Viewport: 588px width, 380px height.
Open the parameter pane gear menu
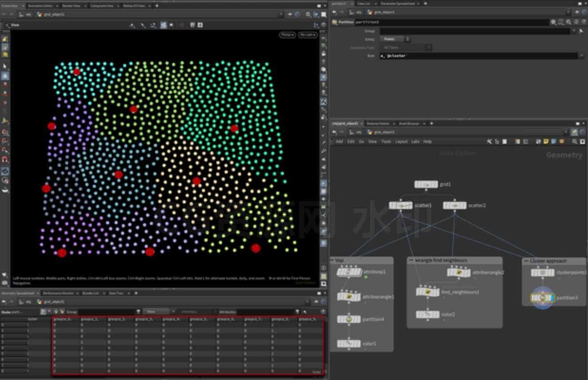[x=553, y=22]
